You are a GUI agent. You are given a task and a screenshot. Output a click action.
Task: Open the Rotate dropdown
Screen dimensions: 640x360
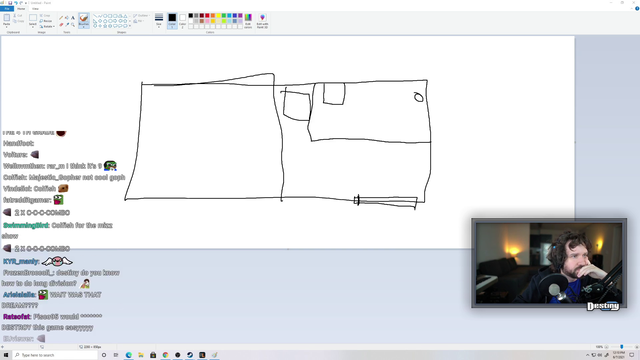click(x=47, y=27)
